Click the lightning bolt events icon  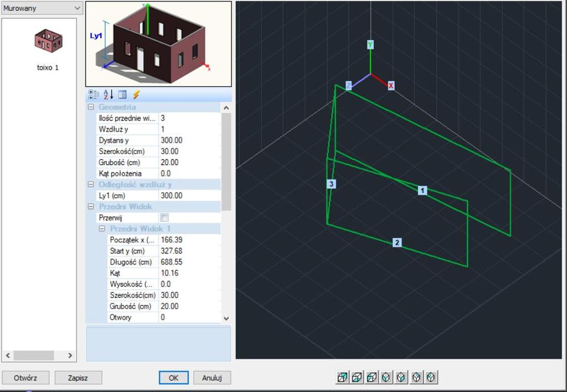point(136,95)
